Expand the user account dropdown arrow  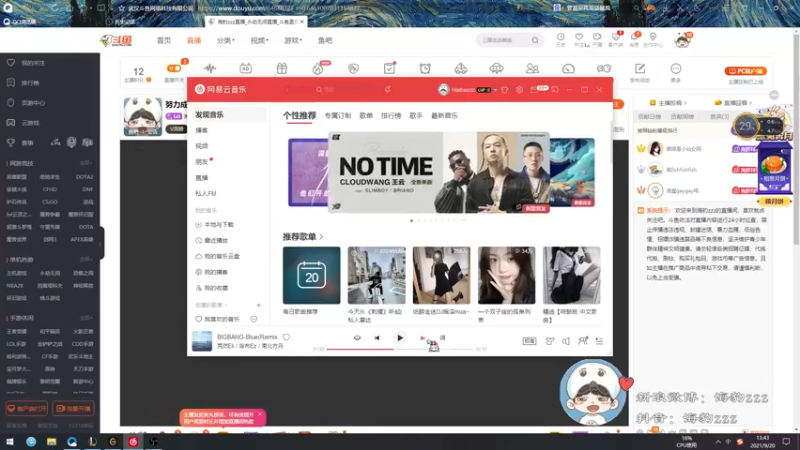495,90
